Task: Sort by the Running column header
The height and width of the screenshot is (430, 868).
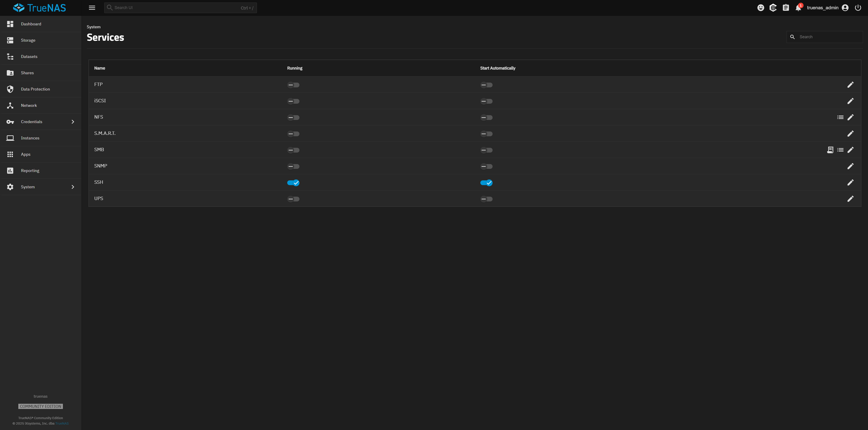Action: click(x=294, y=68)
